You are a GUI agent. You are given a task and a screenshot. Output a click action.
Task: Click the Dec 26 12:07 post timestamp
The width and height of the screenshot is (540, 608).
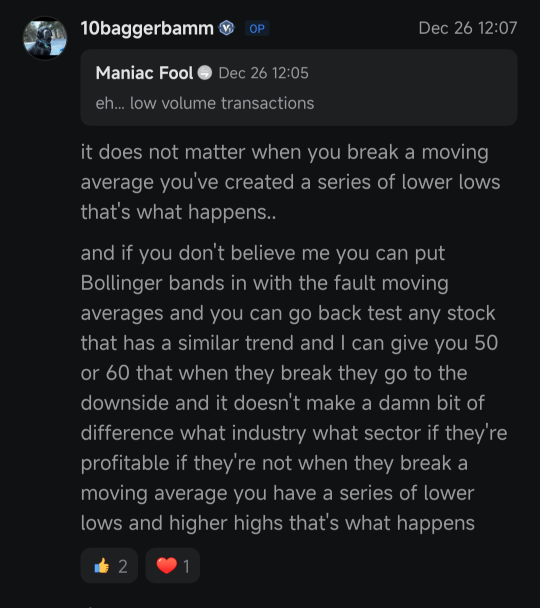click(x=468, y=28)
